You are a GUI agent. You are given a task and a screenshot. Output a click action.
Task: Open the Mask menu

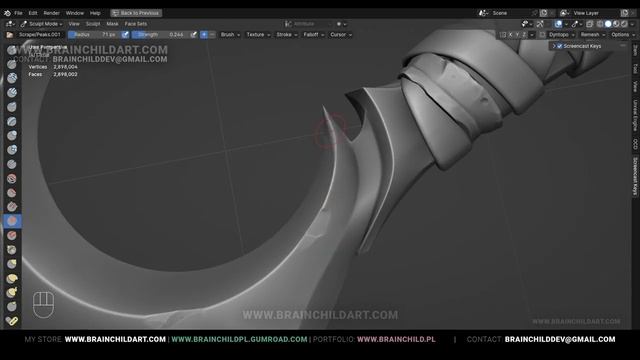pyautogui.click(x=112, y=24)
